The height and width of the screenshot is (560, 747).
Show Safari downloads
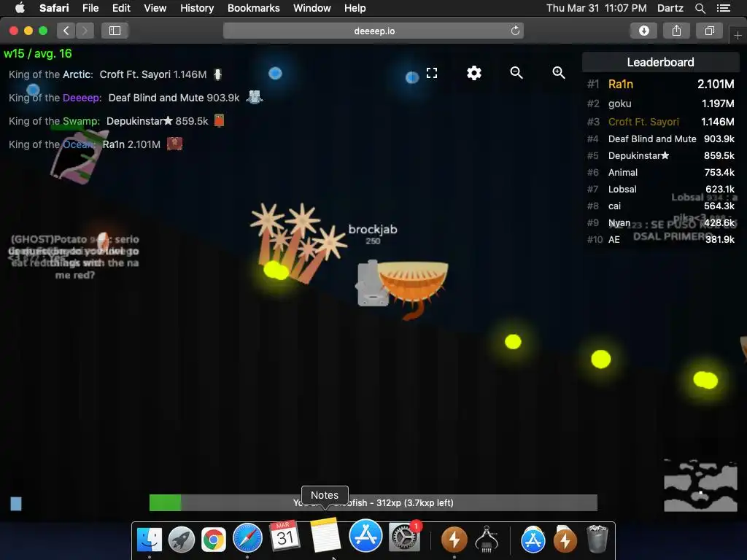[x=643, y=31]
